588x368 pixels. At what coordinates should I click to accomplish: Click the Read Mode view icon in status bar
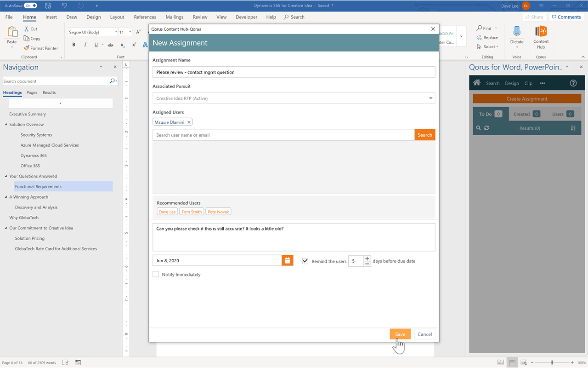tap(500, 362)
